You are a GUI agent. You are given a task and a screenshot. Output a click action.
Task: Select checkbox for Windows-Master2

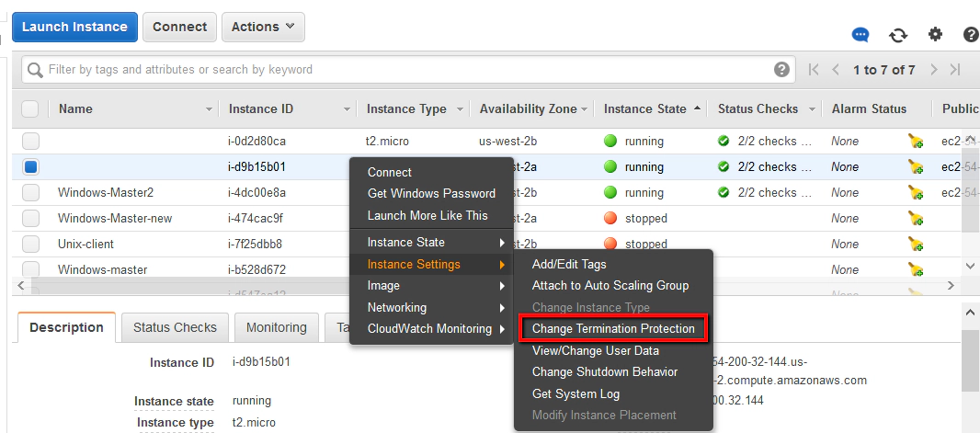pyautogui.click(x=30, y=192)
